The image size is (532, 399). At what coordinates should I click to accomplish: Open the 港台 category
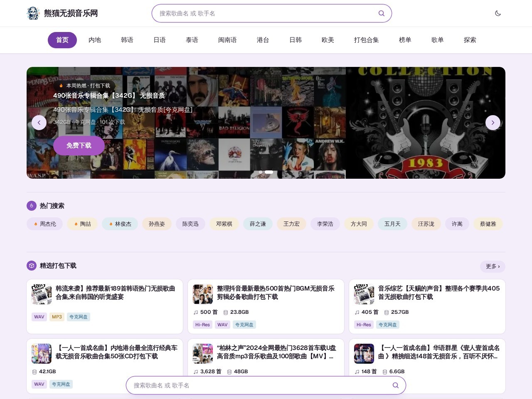click(x=263, y=40)
